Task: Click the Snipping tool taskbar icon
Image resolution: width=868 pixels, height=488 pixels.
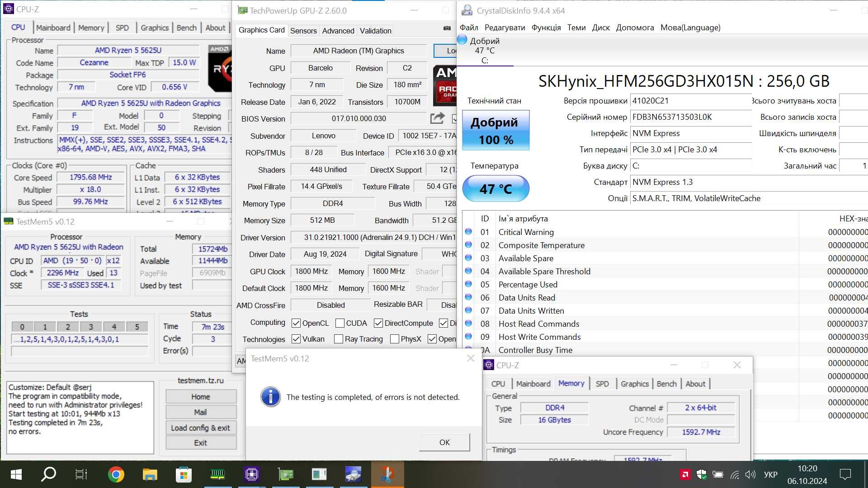Action: tap(387, 474)
